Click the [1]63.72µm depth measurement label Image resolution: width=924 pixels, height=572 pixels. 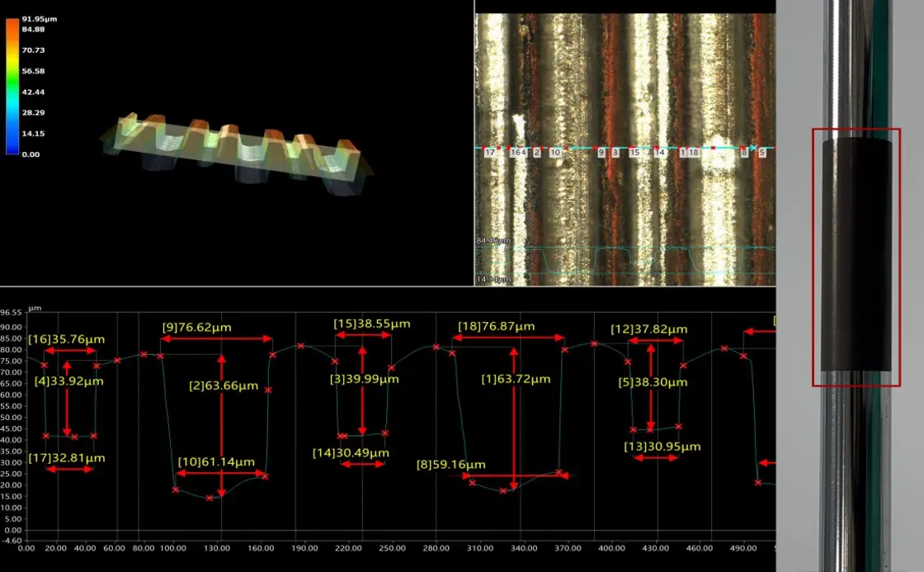[x=516, y=379]
